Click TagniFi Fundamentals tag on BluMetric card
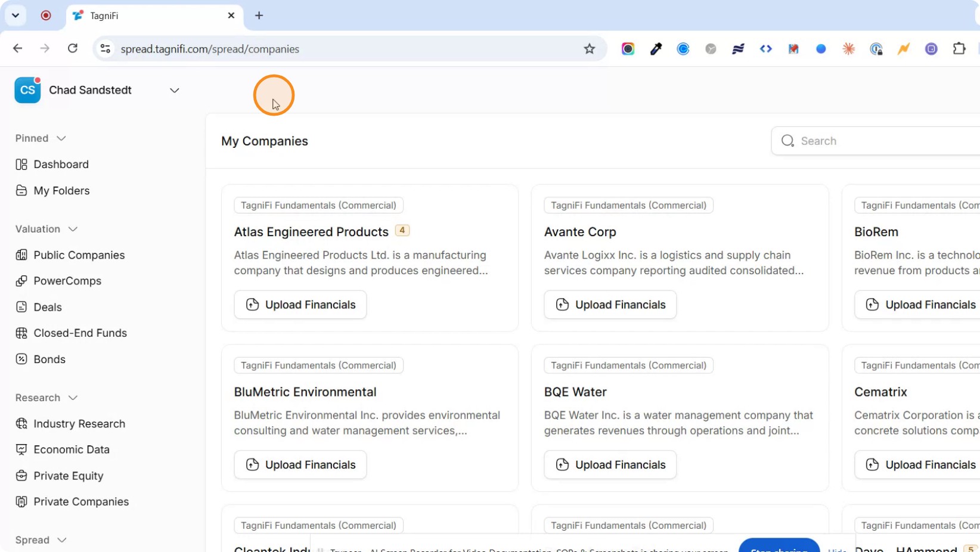The height and width of the screenshot is (552, 980). 318,365
